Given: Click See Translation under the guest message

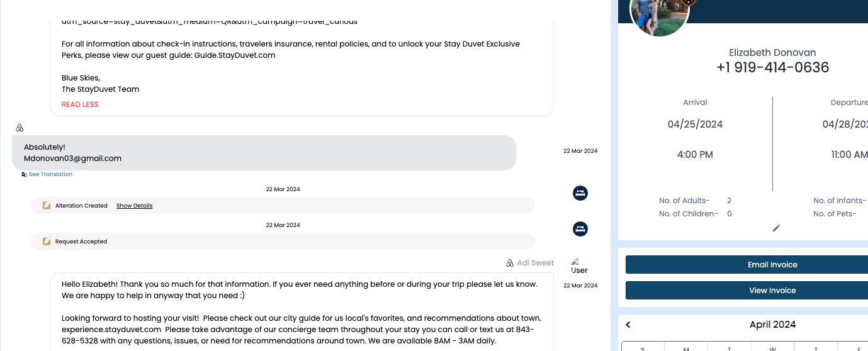Looking at the screenshot, I should coord(50,174).
